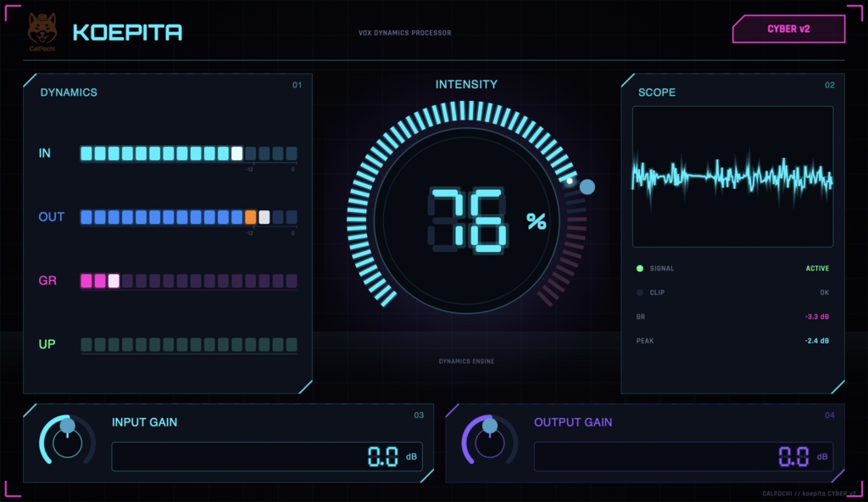Click the KOEPITA title text
Viewport: 868px width, 502px height.
coord(127,32)
